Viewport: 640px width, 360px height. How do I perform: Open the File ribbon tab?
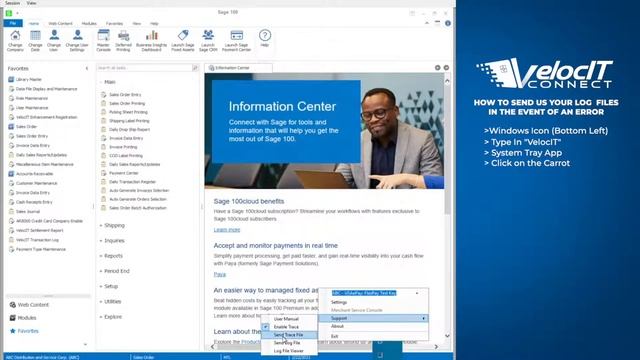point(13,23)
